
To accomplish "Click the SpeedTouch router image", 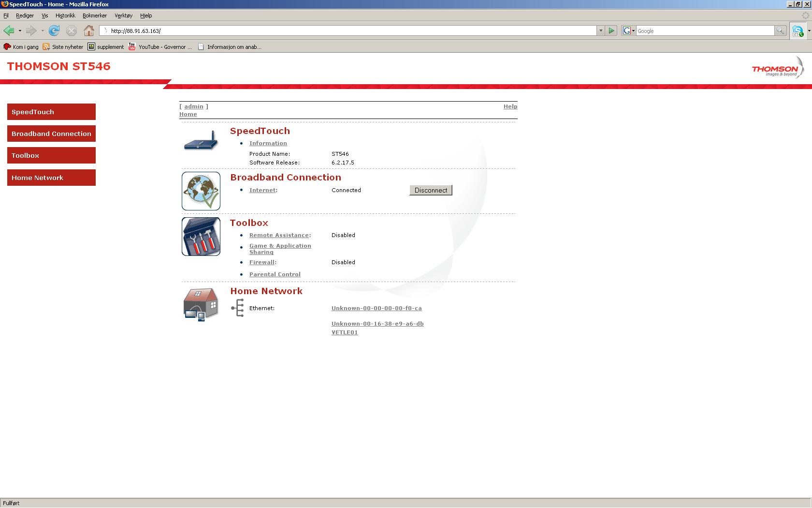I will pos(201,141).
